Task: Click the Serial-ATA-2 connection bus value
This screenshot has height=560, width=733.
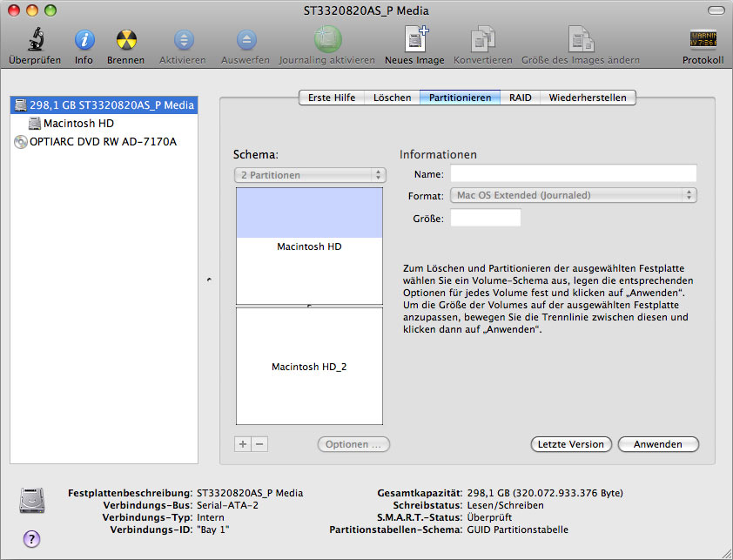Action: [227, 505]
